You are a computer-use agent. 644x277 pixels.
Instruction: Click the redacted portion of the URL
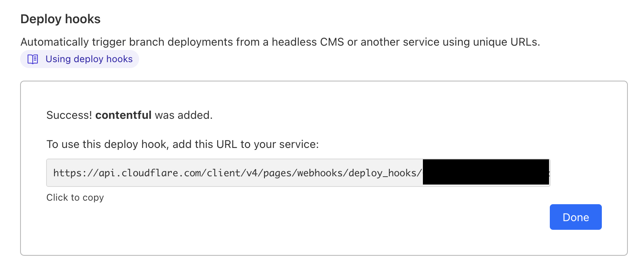point(485,173)
